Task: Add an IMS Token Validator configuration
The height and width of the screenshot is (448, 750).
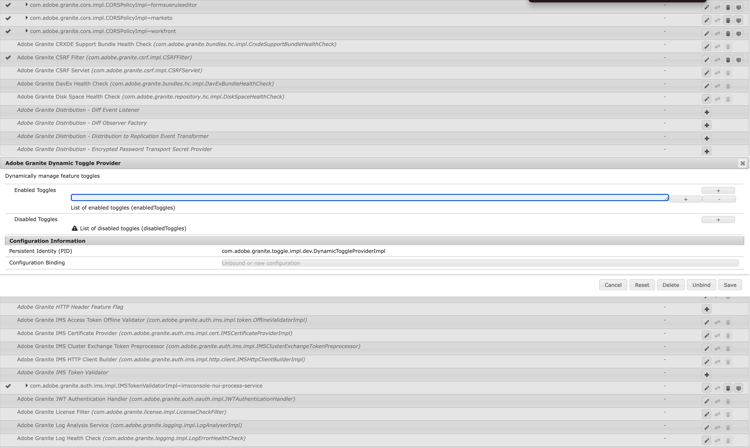Action: [706, 375]
